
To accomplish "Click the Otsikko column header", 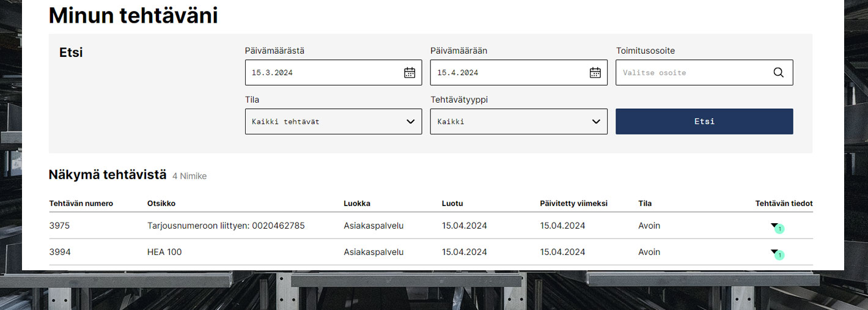I will pos(161,204).
